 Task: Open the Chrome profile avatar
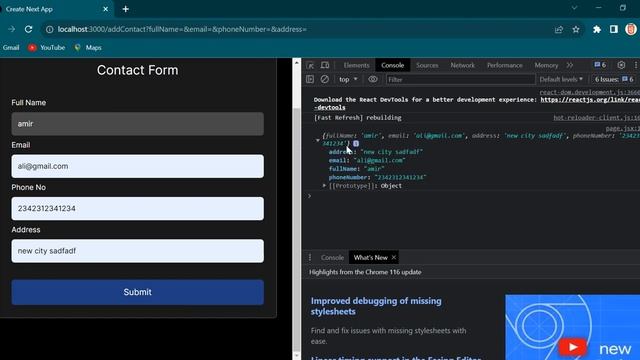(631, 29)
